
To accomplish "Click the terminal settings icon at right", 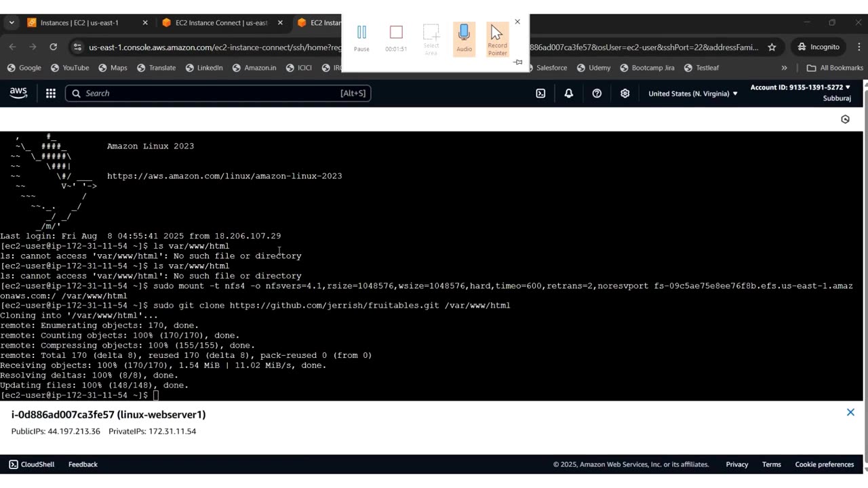I will tap(845, 119).
